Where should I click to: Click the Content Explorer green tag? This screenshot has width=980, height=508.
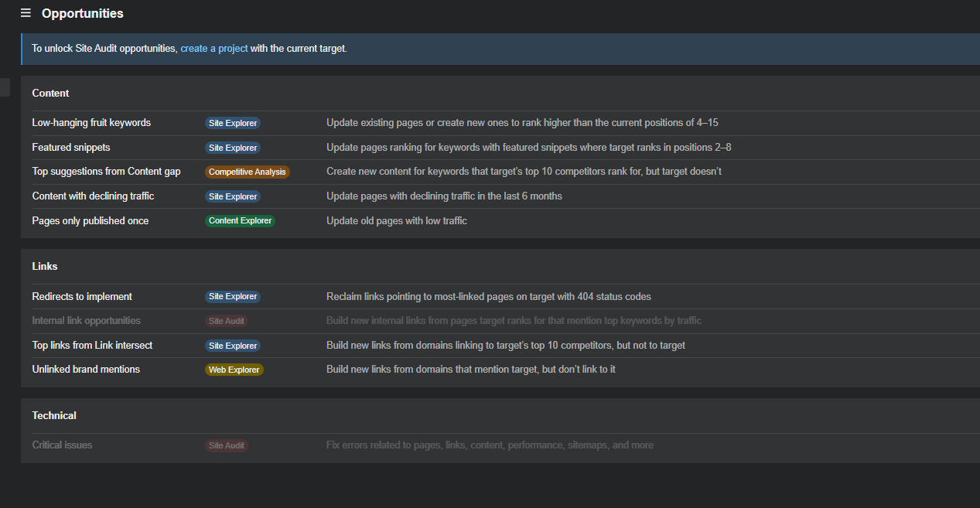click(x=241, y=221)
